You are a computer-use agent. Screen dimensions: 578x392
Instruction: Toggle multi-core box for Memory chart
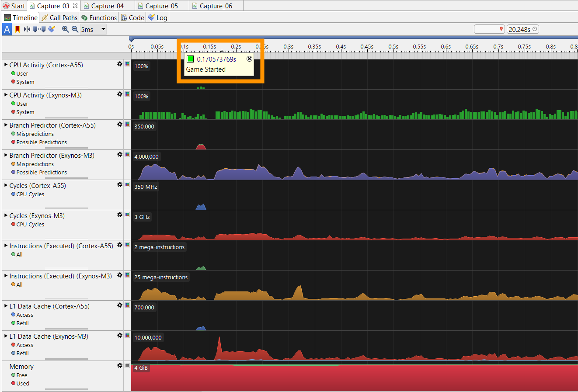[x=127, y=365]
